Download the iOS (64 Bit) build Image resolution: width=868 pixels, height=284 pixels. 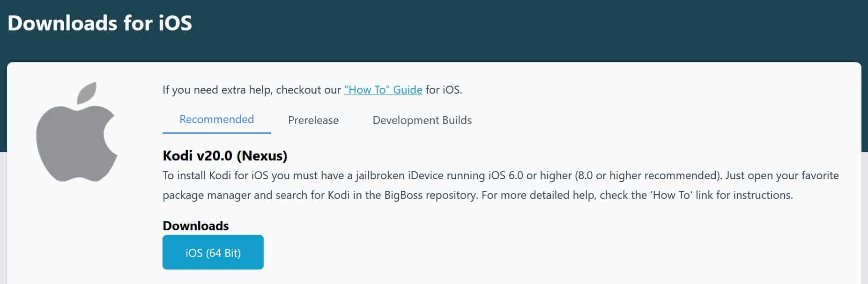[213, 252]
